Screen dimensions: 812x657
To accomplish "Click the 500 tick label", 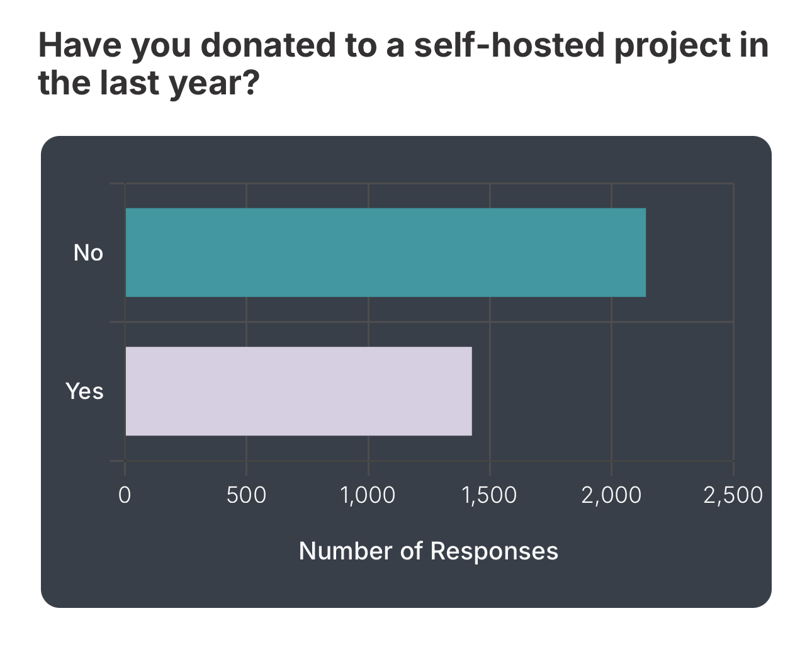I will [x=246, y=495].
